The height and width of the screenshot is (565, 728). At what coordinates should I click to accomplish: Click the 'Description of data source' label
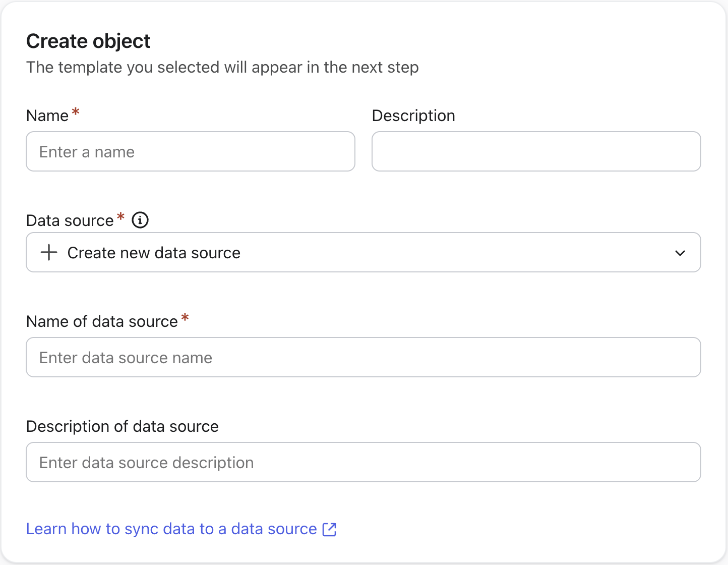123,426
